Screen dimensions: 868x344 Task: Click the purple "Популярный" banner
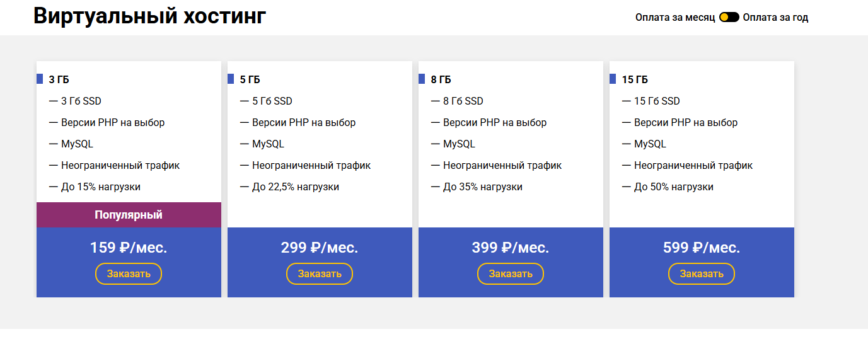(x=129, y=215)
